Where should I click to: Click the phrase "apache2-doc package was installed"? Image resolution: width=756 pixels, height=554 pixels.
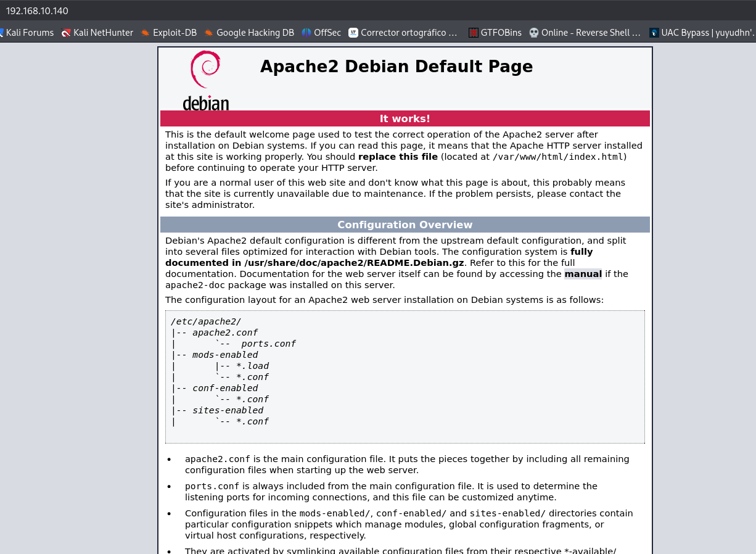point(247,285)
